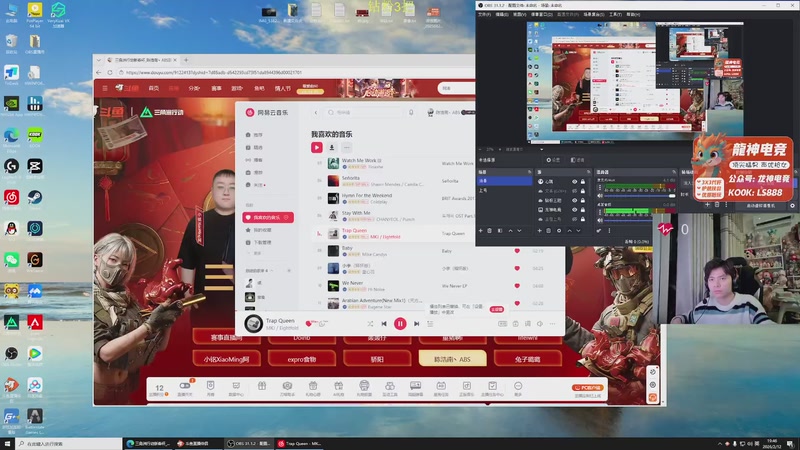Select the song Watch Me Work
Viewport: 800px width, 450px height.
[x=359, y=160]
